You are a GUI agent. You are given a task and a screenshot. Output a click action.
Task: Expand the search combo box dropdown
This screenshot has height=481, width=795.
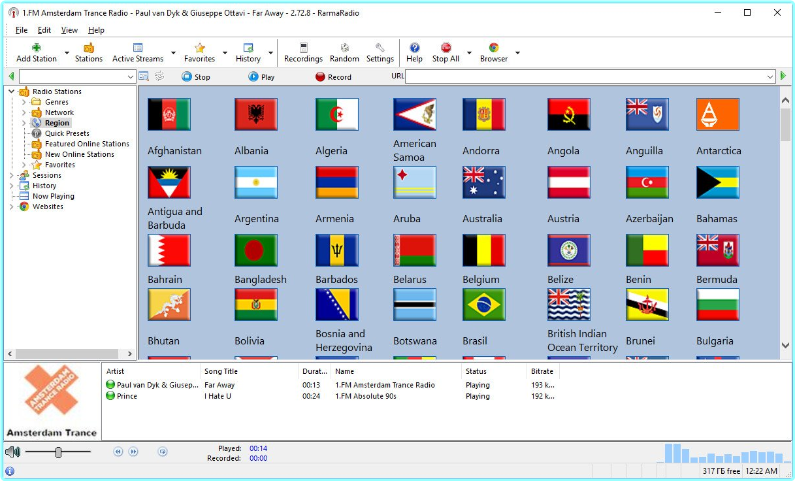click(130, 77)
